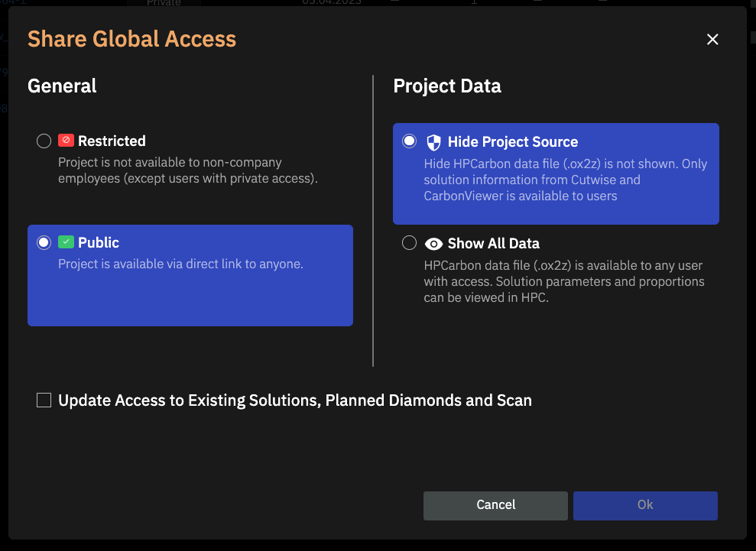Click the 'HPCarbon data file (.ox2z) is available' description
Screen dimensions: 756x551
pos(564,281)
